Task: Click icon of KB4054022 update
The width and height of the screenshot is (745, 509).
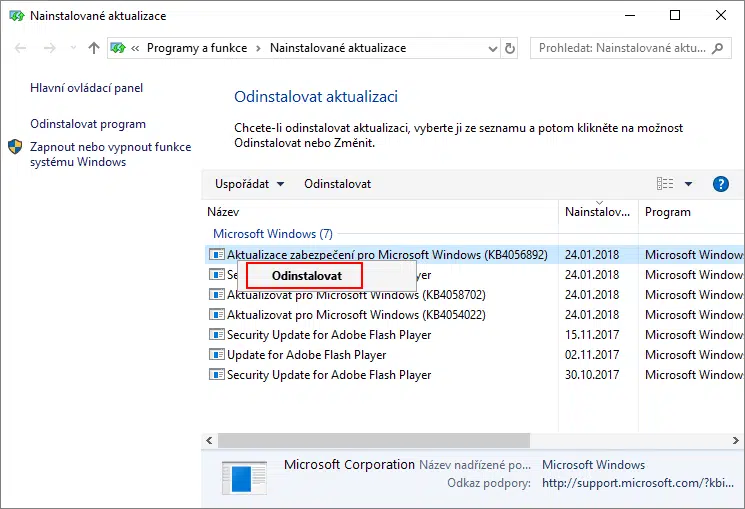Action: click(217, 314)
